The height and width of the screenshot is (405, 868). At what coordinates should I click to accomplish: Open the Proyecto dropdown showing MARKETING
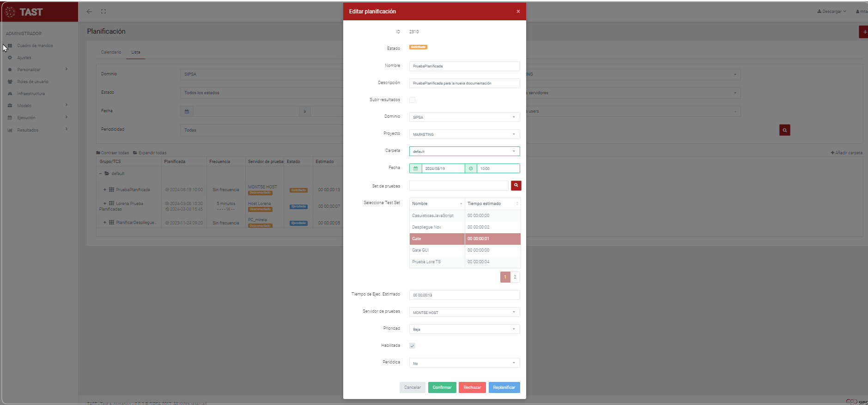[464, 134]
